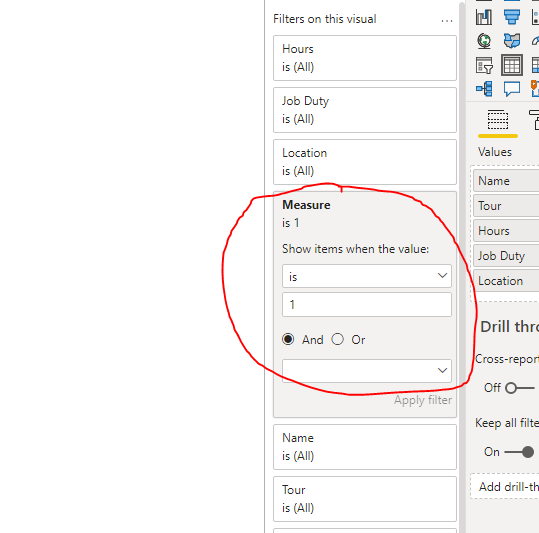Collapse the Measure filter card header
The image size is (539, 533).
[365, 213]
